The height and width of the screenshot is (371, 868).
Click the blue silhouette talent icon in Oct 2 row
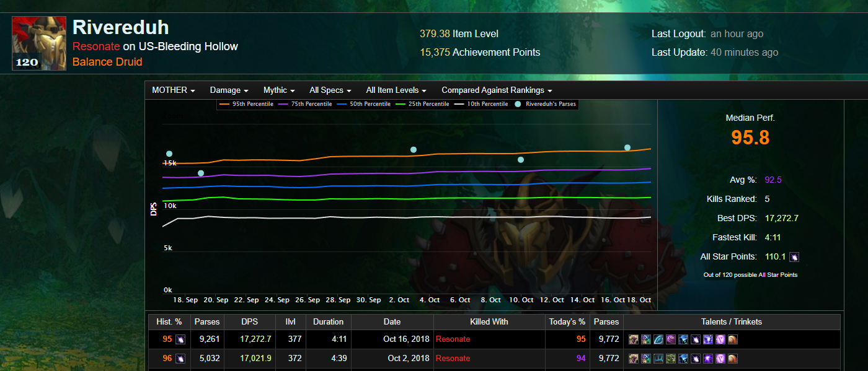683,359
